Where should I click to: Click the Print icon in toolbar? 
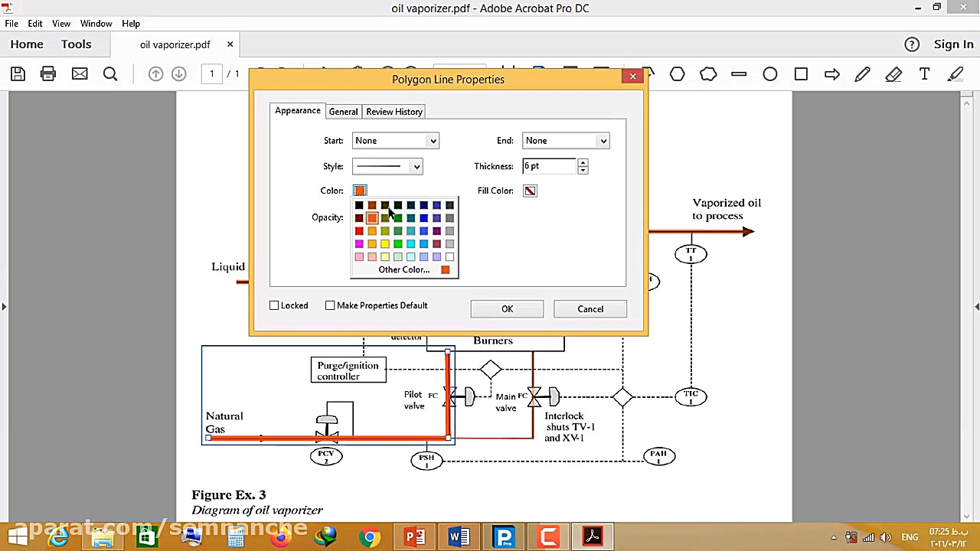48,74
